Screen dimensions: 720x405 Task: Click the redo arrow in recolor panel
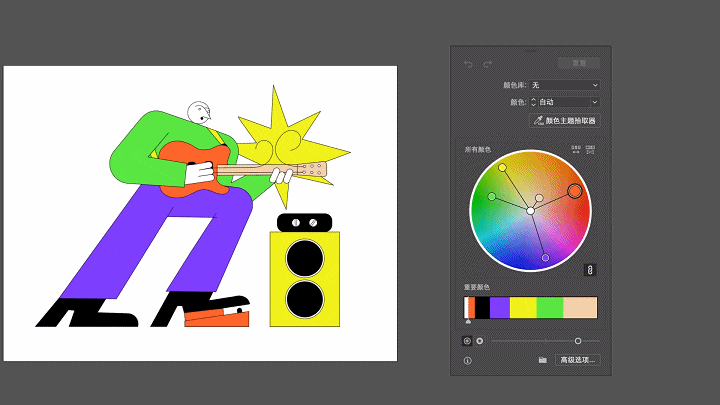487,64
